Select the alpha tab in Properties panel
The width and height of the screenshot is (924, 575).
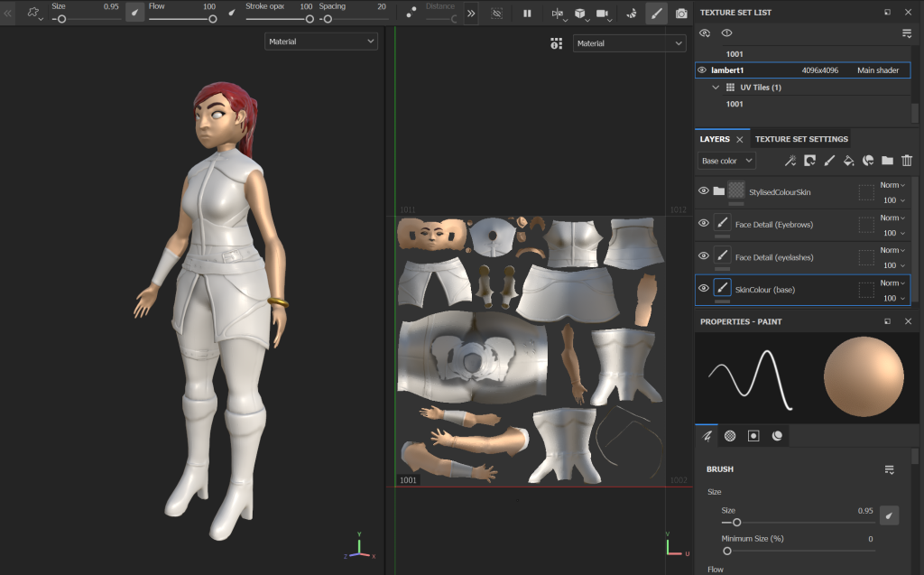tap(730, 436)
